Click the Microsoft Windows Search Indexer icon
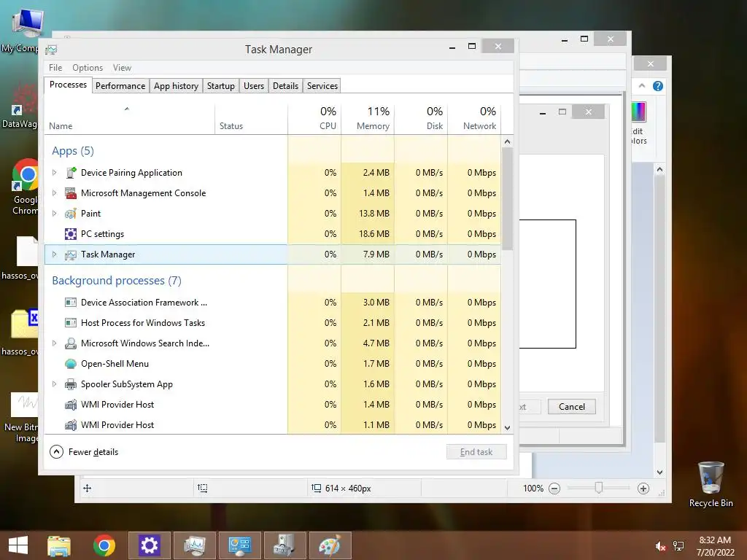747x560 pixels. 71,343
